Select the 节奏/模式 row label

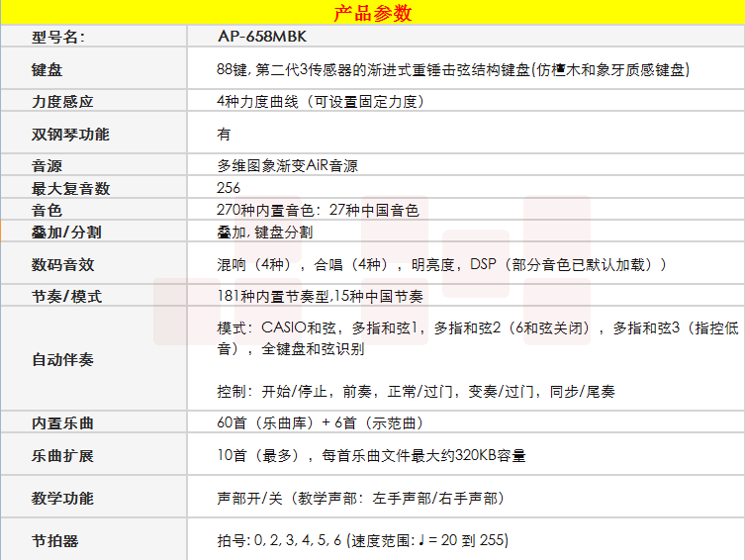pyautogui.click(x=66, y=297)
